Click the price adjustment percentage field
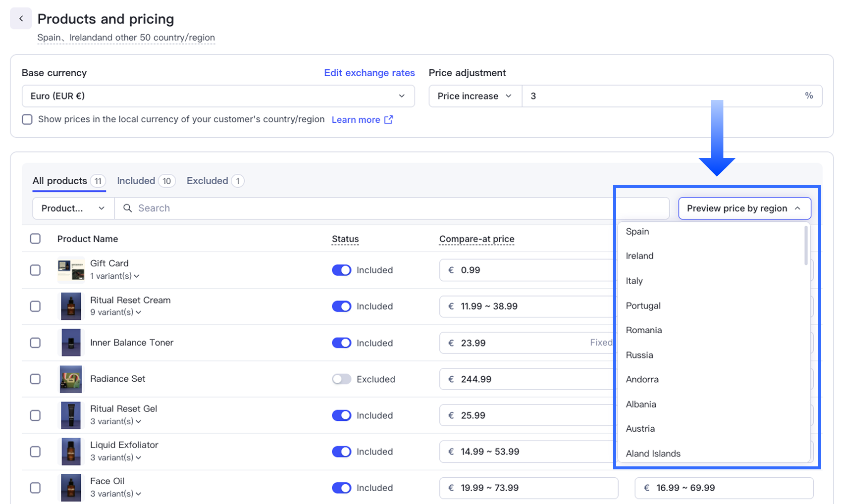The image size is (842, 504). click(x=664, y=96)
